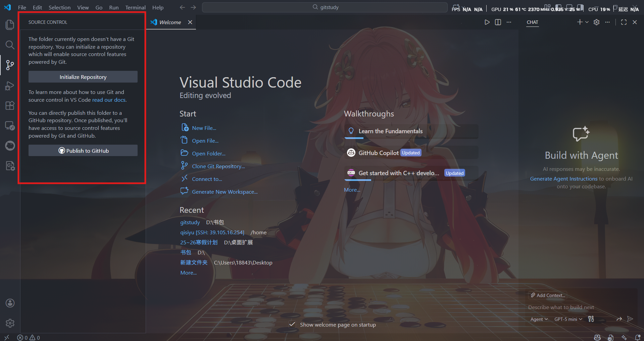Open the Terminal menu

click(x=135, y=7)
